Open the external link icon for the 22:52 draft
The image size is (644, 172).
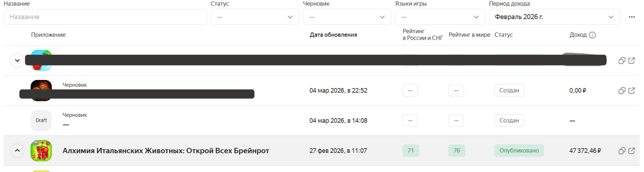click(x=632, y=91)
